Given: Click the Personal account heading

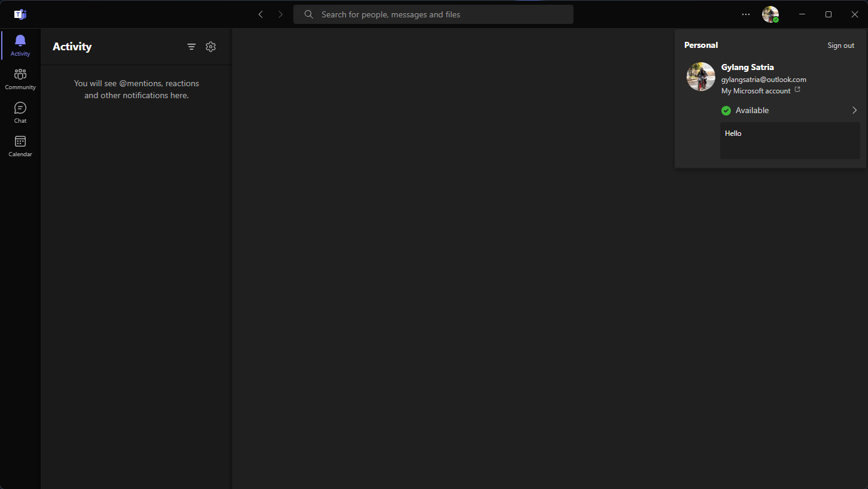Looking at the screenshot, I should [701, 45].
